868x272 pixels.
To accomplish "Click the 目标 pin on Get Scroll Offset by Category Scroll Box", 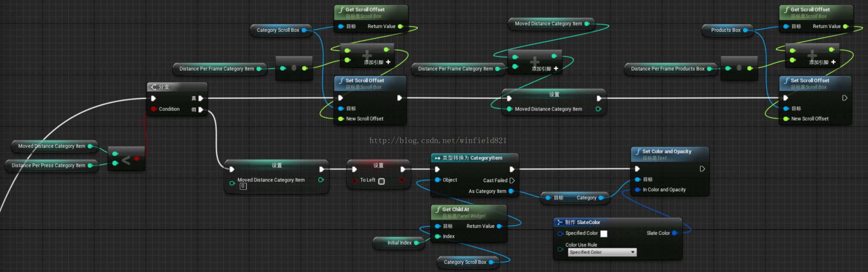I will tap(341, 27).
